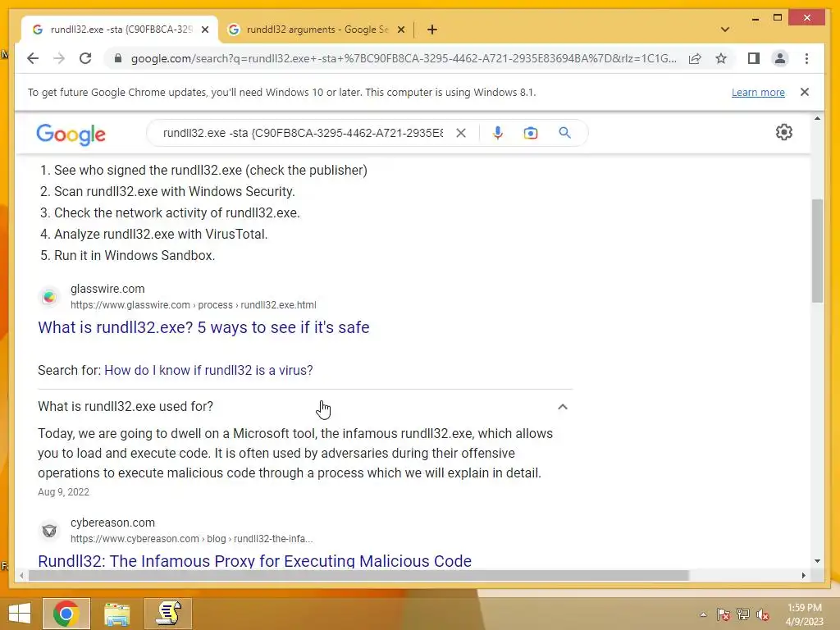Screen dimensions: 840x630
Task: Open the tab search dropdown arrow
Action: (725, 30)
